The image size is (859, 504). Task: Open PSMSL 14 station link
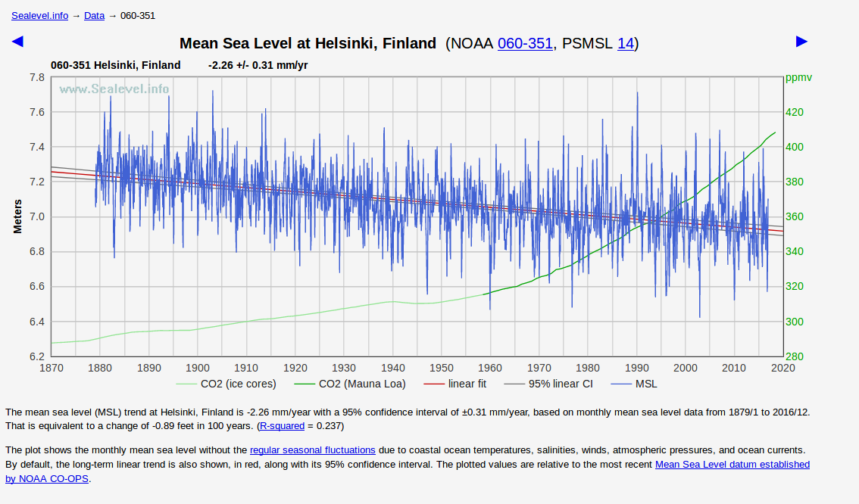pos(625,44)
